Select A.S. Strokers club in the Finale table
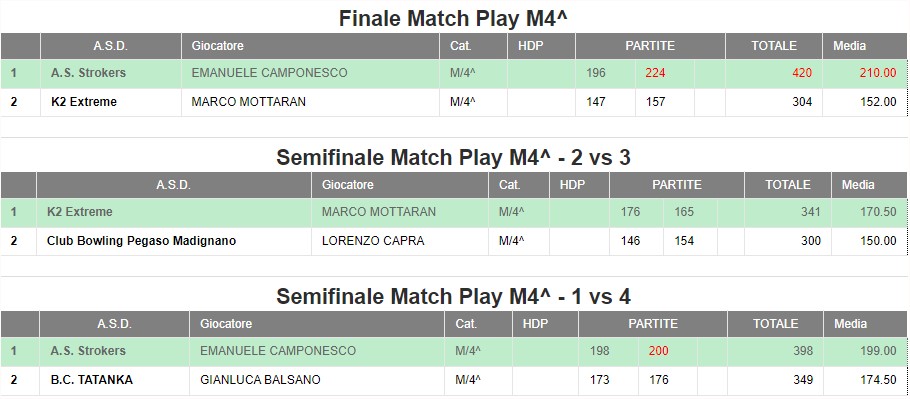The image size is (910, 399). tap(88, 73)
